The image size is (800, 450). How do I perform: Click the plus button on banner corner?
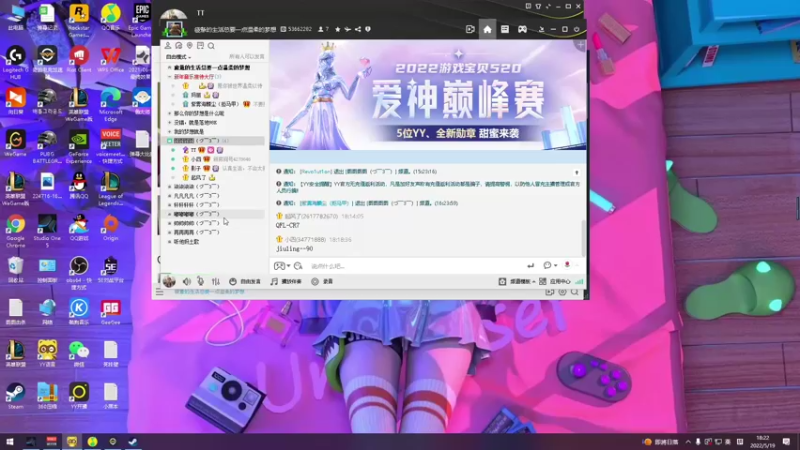pyautogui.click(x=580, y=45)
